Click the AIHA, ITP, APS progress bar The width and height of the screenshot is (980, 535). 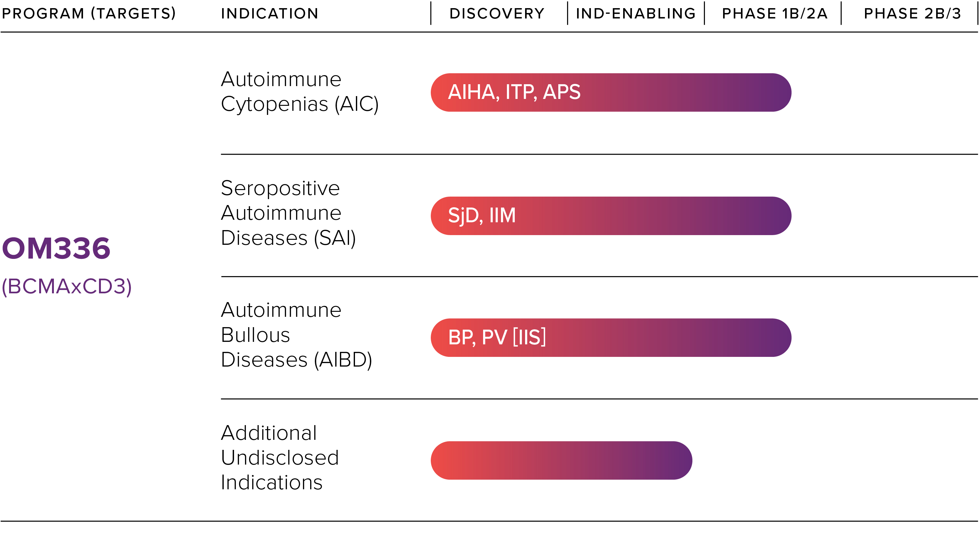611,92
